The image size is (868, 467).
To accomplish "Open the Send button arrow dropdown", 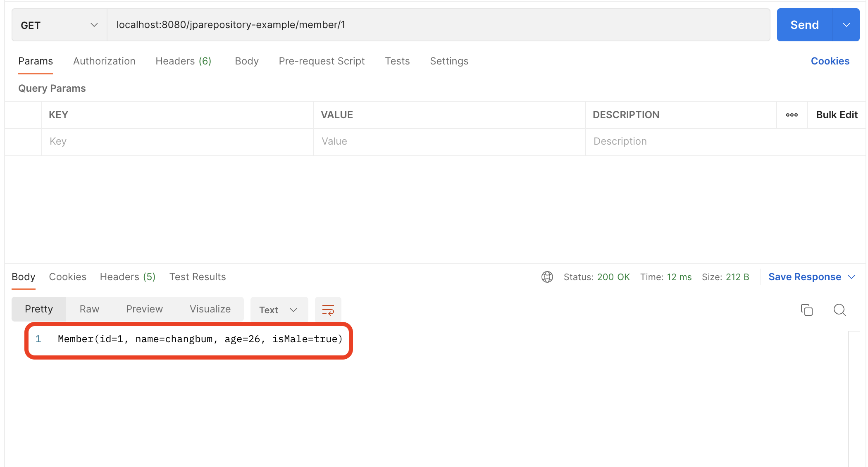I will (x=846, y=25).
